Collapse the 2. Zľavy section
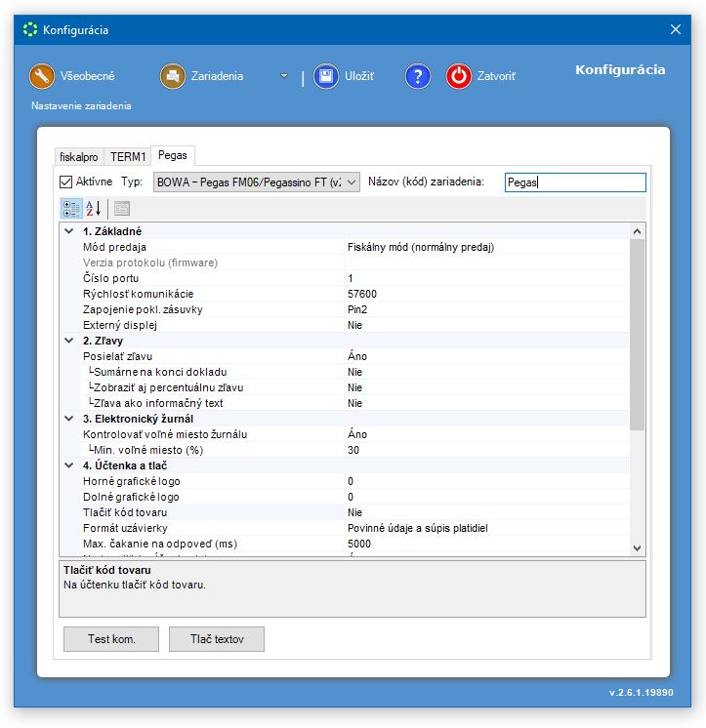706x728 pixels. point(68,341)
